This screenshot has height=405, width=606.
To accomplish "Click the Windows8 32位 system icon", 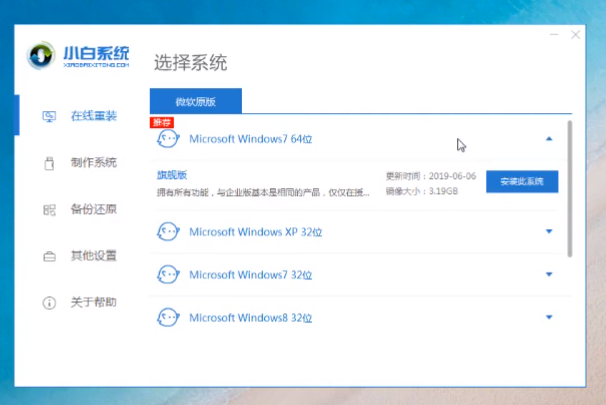I will 168,318.
